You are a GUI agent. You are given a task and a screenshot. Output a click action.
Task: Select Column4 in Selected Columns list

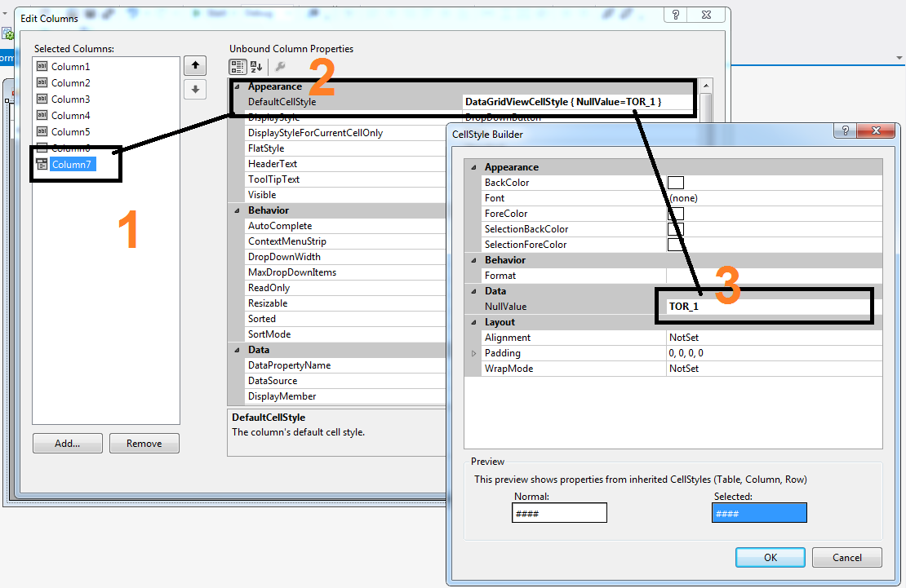(70, 115)
